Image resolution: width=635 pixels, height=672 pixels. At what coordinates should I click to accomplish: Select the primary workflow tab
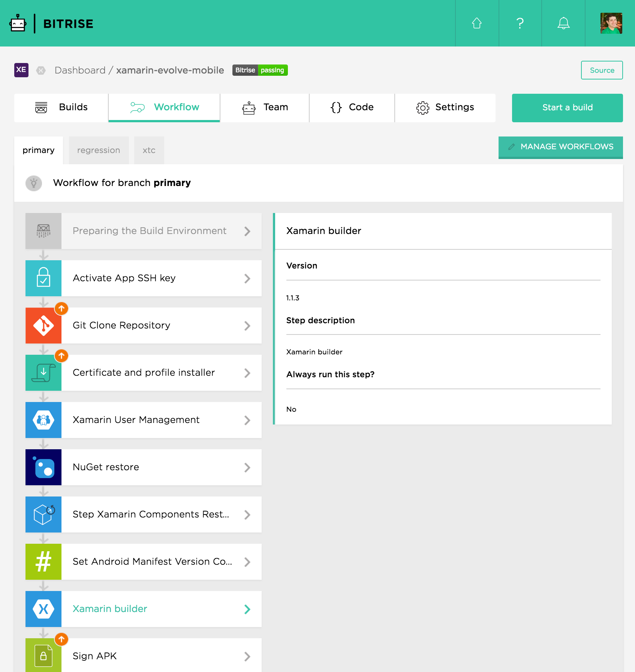(x=39, y=150)
